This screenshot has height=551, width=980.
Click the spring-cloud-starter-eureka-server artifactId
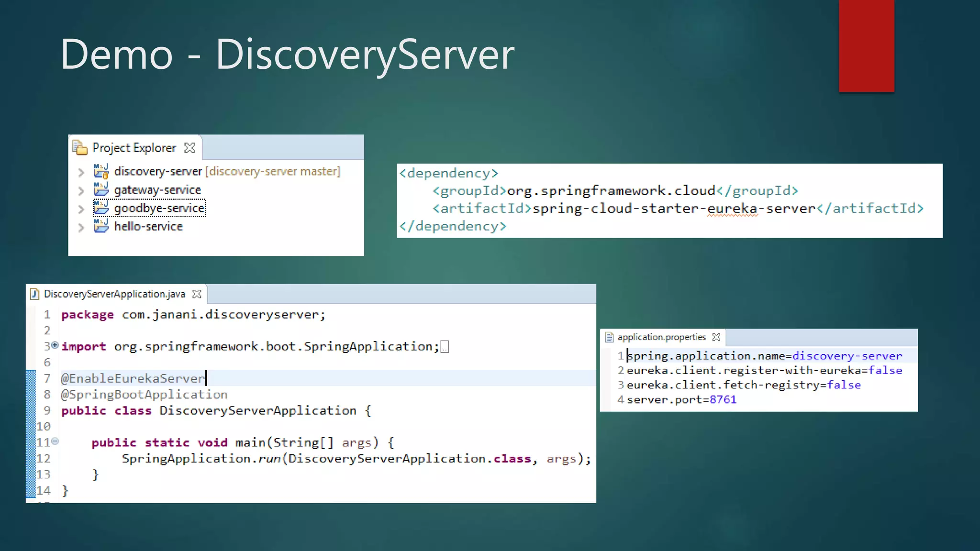click(674, 209)
